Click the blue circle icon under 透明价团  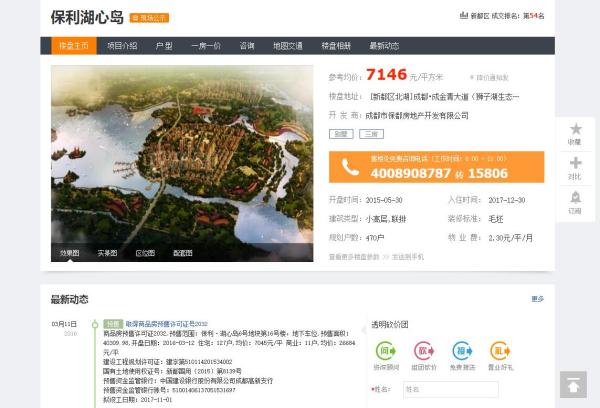(x=461, y=350)
